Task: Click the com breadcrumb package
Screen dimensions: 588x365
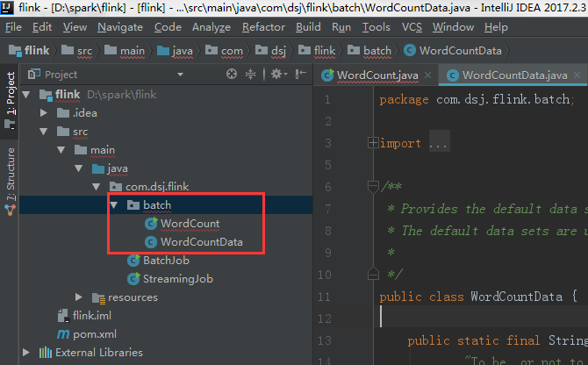Action: (x=225, y=50)
